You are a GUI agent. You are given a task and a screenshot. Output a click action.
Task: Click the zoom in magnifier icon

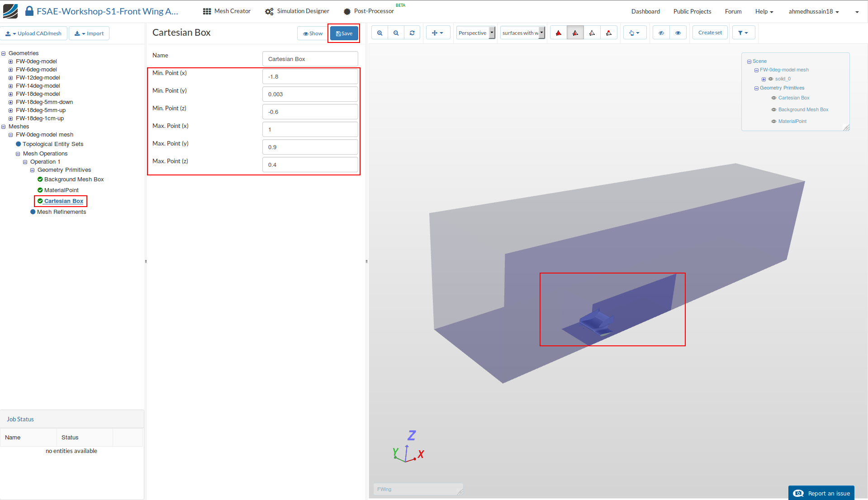[379, 33]
